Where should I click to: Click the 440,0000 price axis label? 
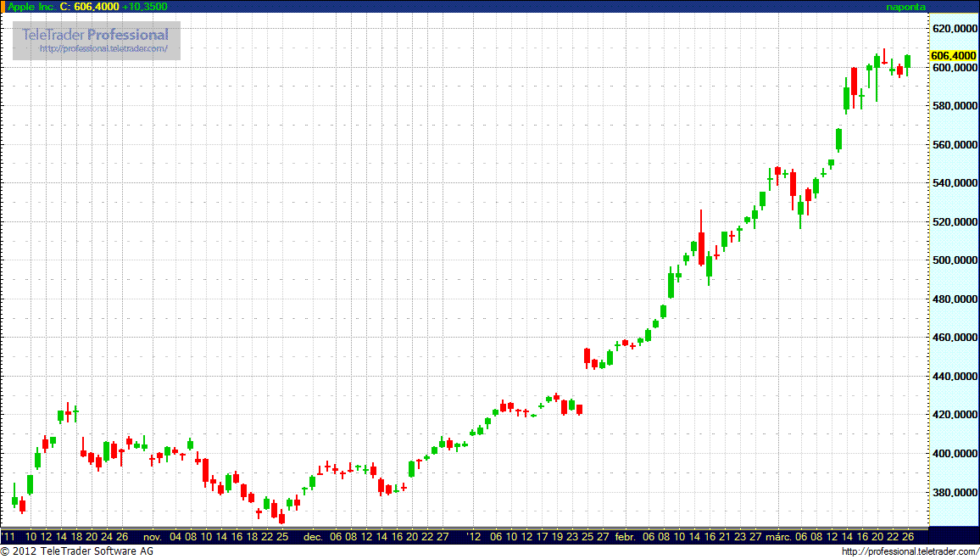pyautogui.click(x=955, y=377)
